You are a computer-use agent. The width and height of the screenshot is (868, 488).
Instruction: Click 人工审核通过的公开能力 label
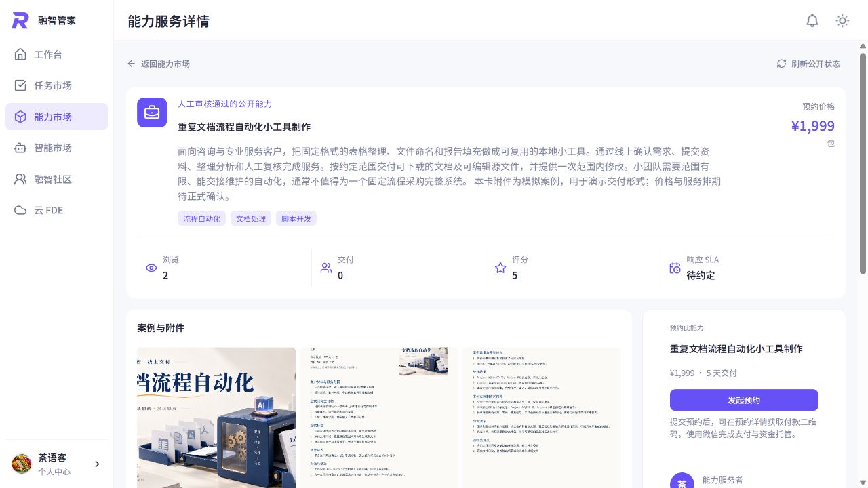225,104
